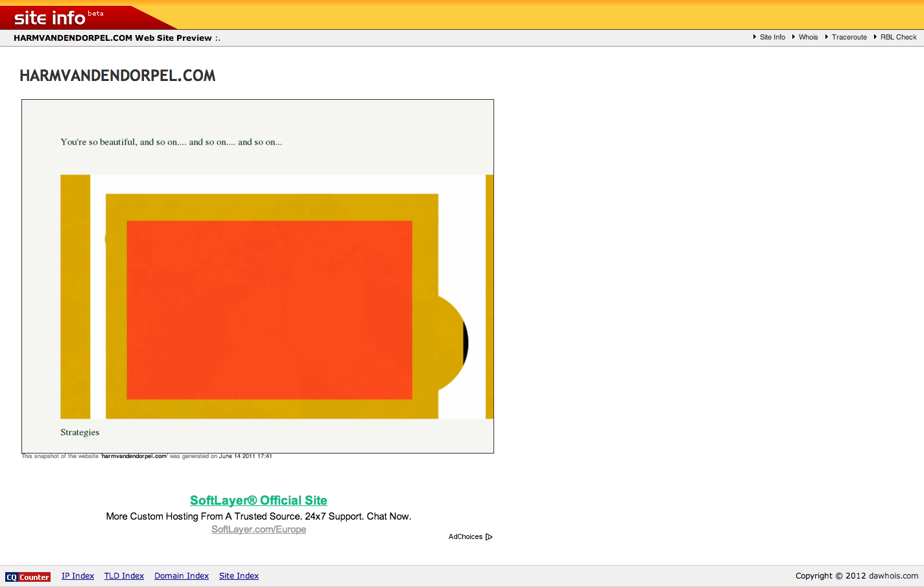Viewport: 924px width, 587px height.
Task: Open the RBL Check link
Action: [x=898, y=38]
